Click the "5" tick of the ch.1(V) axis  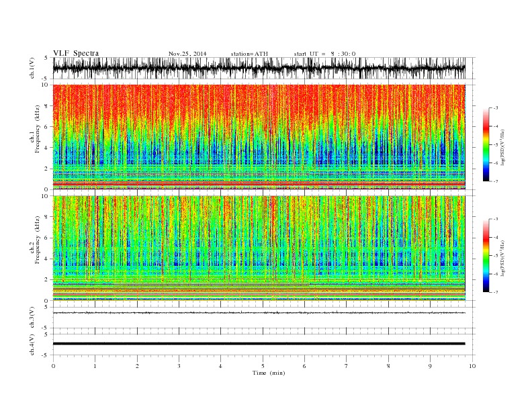pos(47,58)
